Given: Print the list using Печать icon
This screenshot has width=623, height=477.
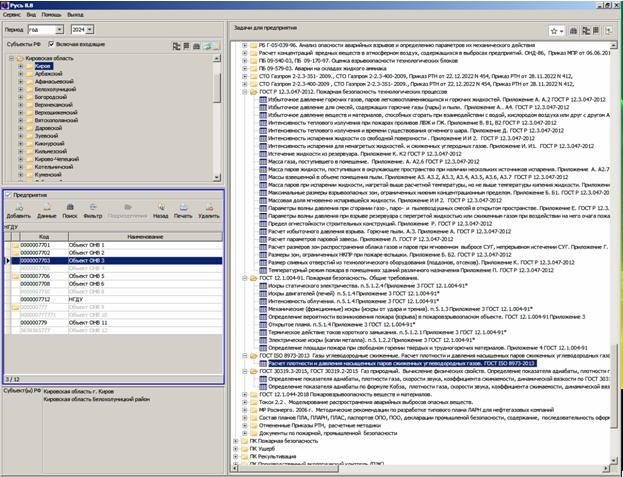Looking at the screenshot, I should click(x=183, y=208).
